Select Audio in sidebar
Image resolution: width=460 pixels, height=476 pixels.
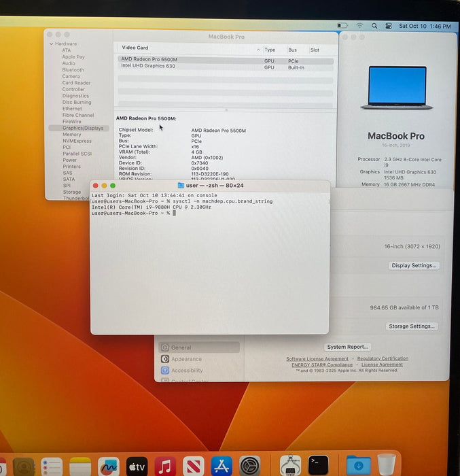(69, 63)
